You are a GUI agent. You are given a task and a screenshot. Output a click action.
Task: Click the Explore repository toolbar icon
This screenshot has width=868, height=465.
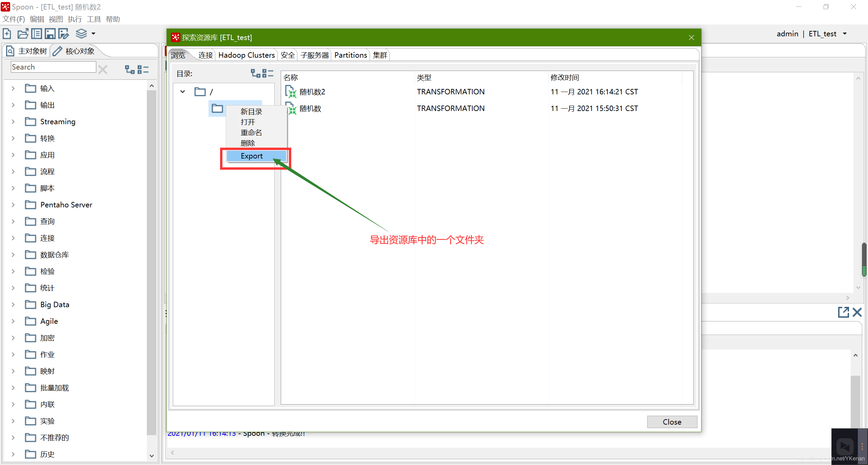tap(36, 34)
